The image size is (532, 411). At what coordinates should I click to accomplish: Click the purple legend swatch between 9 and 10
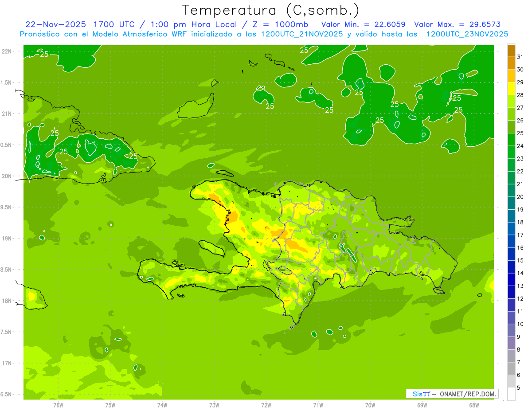pos(511,331)
